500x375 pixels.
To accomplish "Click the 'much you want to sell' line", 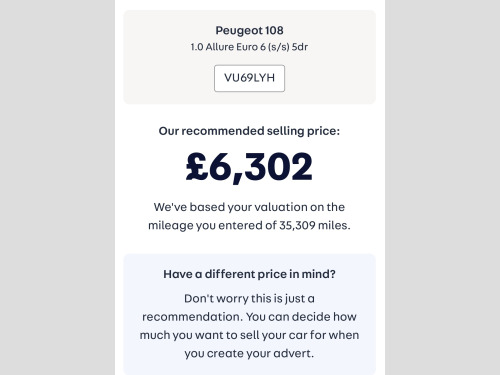I will click(x=249, y=335).
